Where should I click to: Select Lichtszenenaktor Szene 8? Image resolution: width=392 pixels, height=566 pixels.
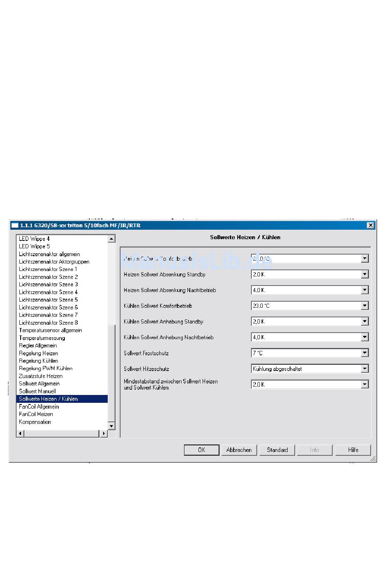tap(48, 323)
